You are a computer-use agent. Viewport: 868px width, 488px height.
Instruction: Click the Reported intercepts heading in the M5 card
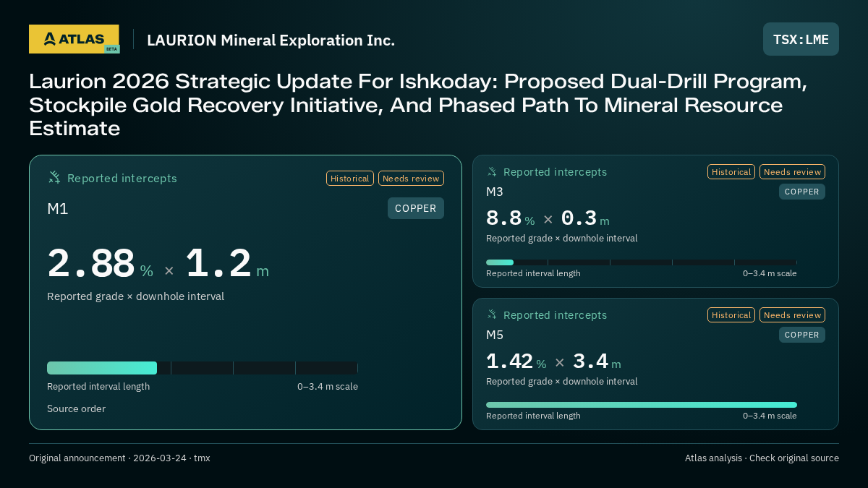coord(555,315)
